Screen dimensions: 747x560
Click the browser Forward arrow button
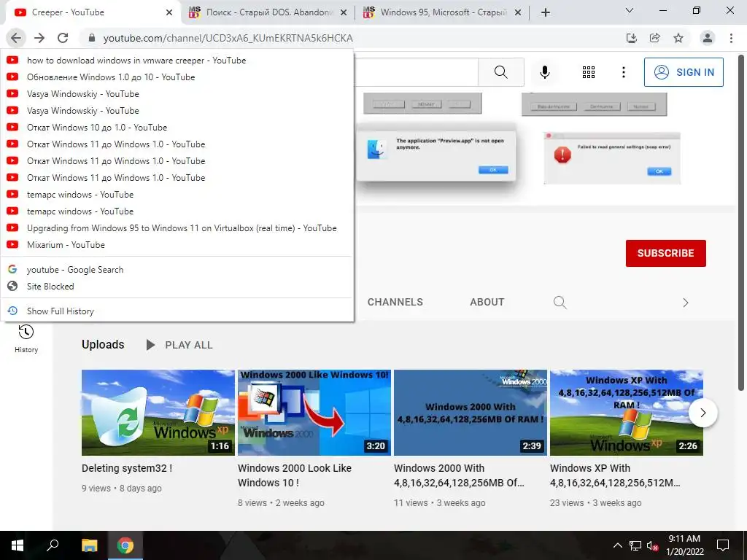[x=39, y=38]
